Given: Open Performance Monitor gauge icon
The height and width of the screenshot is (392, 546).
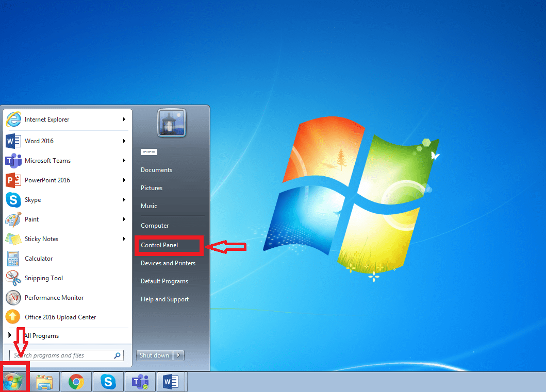Looking at the screenshot, I should pos(13,298).
